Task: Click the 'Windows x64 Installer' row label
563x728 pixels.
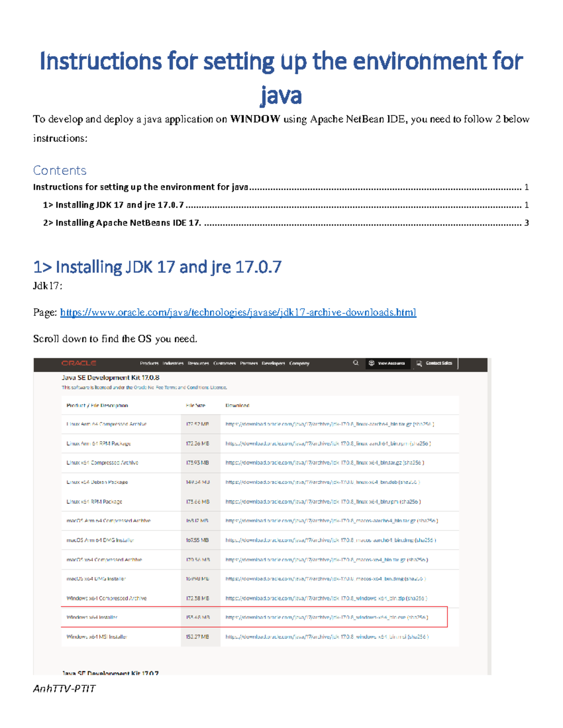Action: (x=92, y=617)
